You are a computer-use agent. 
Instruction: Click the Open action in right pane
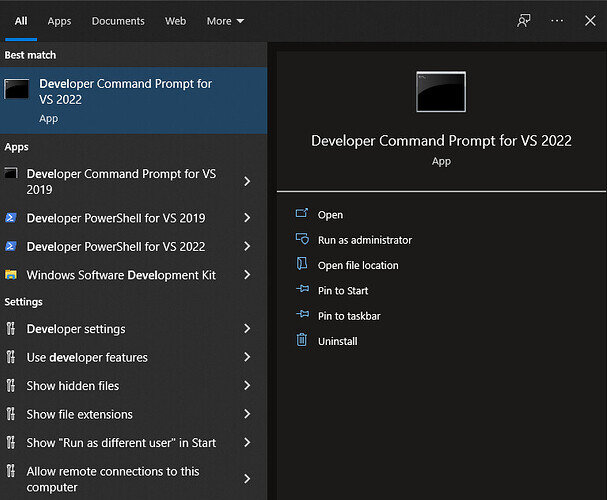click(x=330, y=215)
